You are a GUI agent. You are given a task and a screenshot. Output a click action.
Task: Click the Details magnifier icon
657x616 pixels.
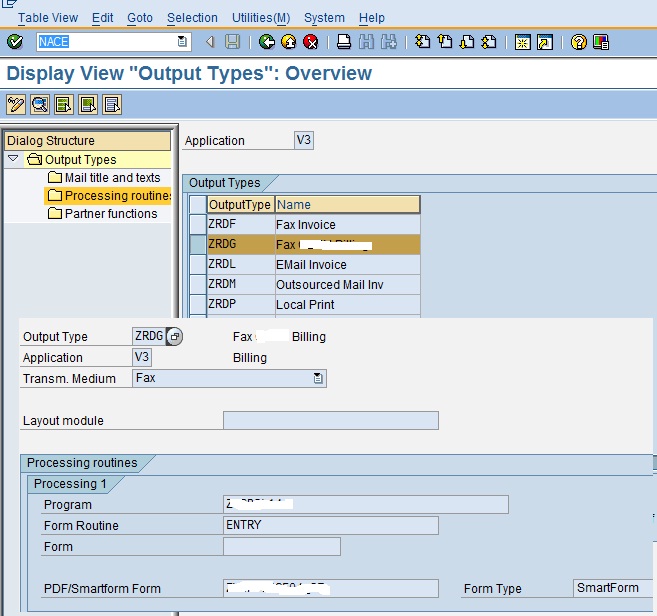tap(40, 104)
